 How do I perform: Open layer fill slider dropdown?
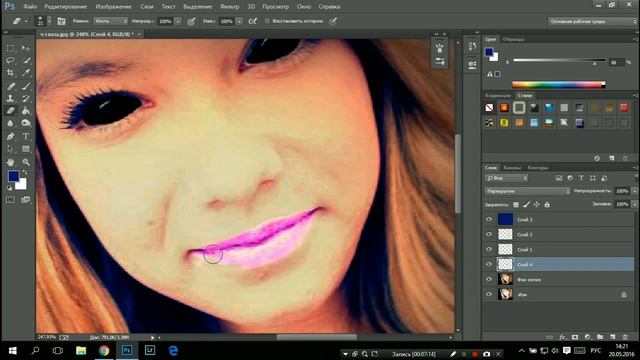(634, 204)
